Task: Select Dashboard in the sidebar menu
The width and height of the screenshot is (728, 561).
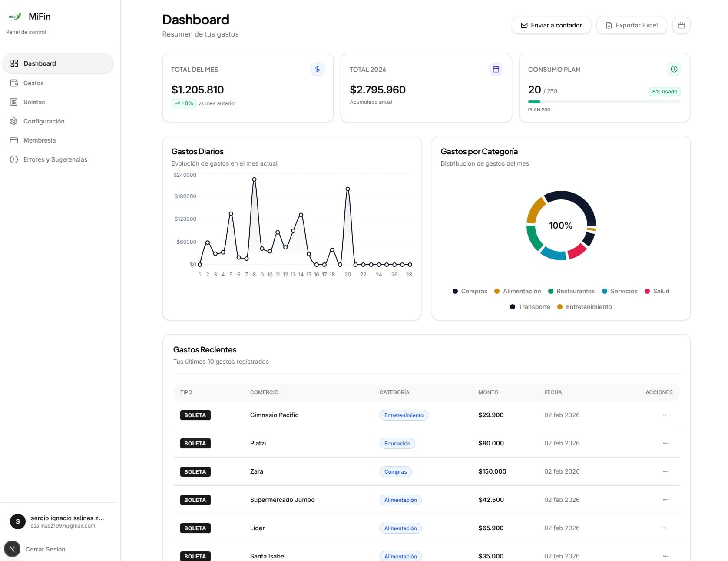Action: (x=39, y=63)
